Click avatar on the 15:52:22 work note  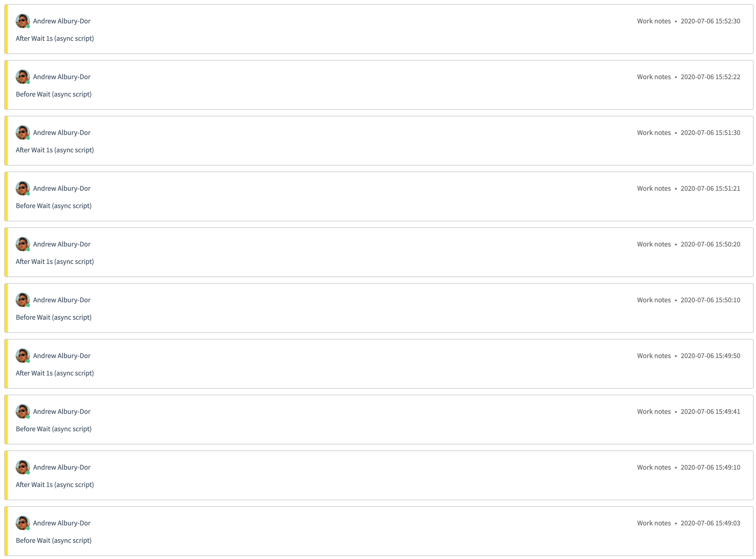tap(23, 77)
